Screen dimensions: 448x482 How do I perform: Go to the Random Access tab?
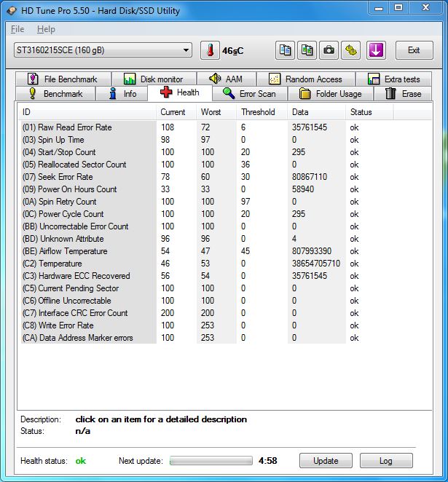point(306,79)
